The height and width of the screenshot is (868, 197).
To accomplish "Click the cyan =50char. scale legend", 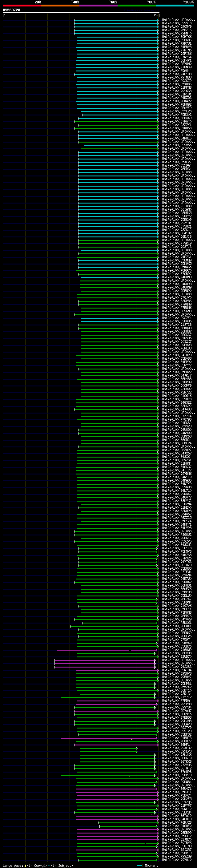I will tap(147, 865).
